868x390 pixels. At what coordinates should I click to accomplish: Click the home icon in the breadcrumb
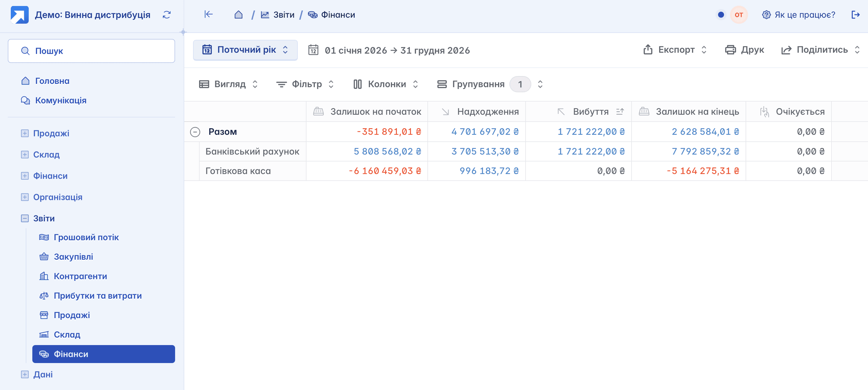(238, 15)
